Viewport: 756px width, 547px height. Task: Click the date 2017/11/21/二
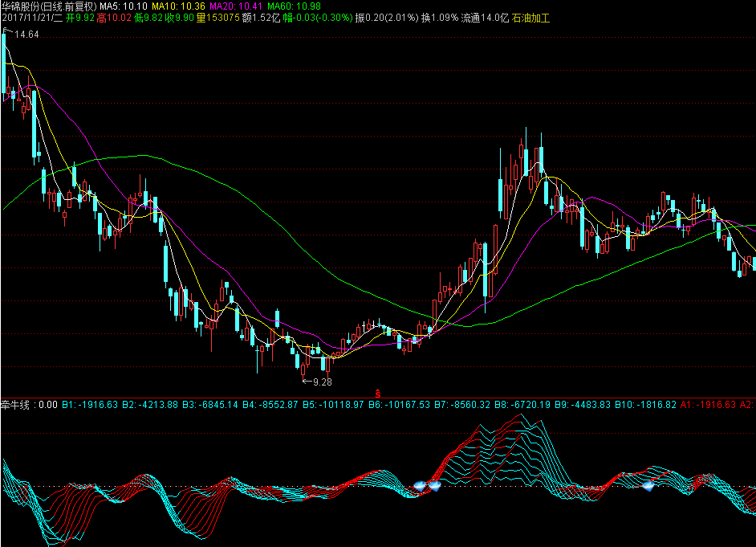point(32,18)
